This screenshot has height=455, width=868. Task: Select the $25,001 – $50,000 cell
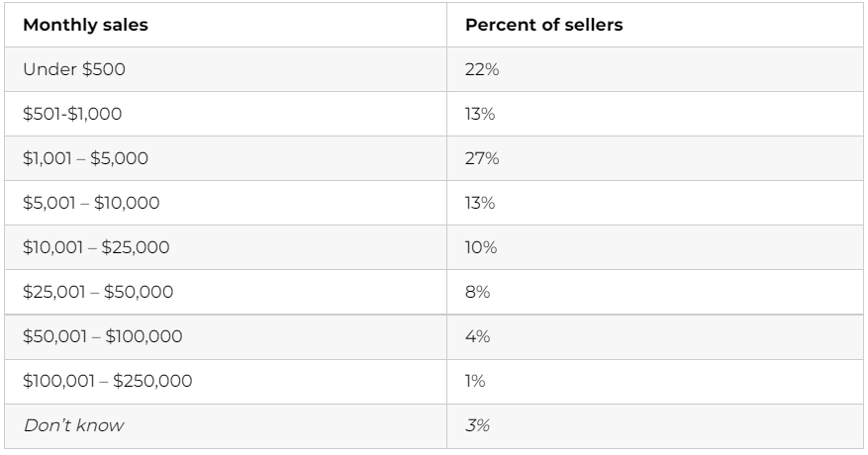[x=96, y=292]
